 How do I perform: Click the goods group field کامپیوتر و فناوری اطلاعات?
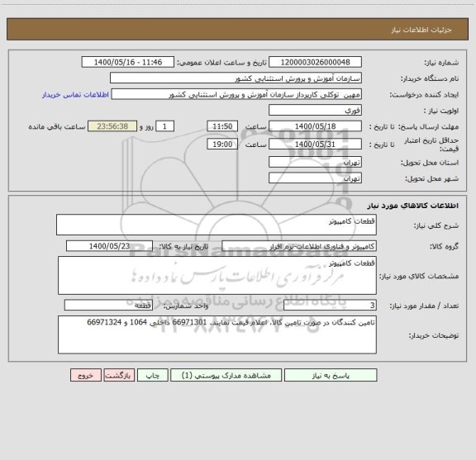point(299,246)
